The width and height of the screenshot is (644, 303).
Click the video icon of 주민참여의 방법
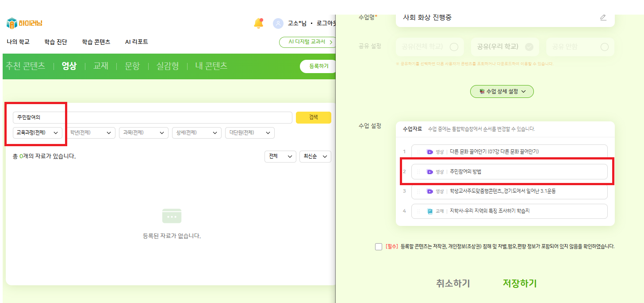(x=429, y=172)
